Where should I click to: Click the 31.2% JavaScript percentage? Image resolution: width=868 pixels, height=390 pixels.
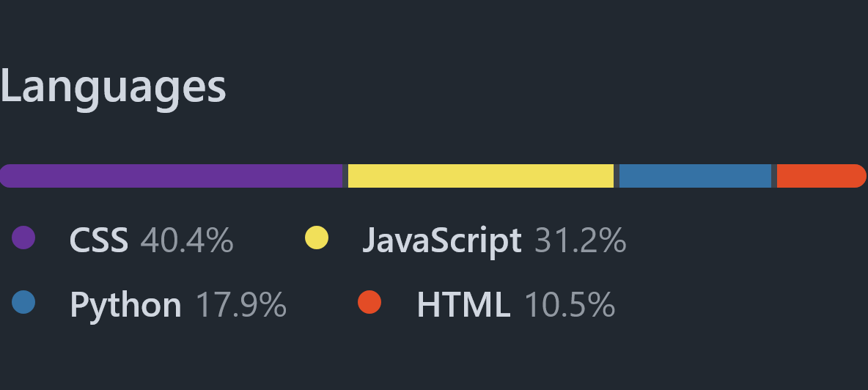tap(581, 240)
